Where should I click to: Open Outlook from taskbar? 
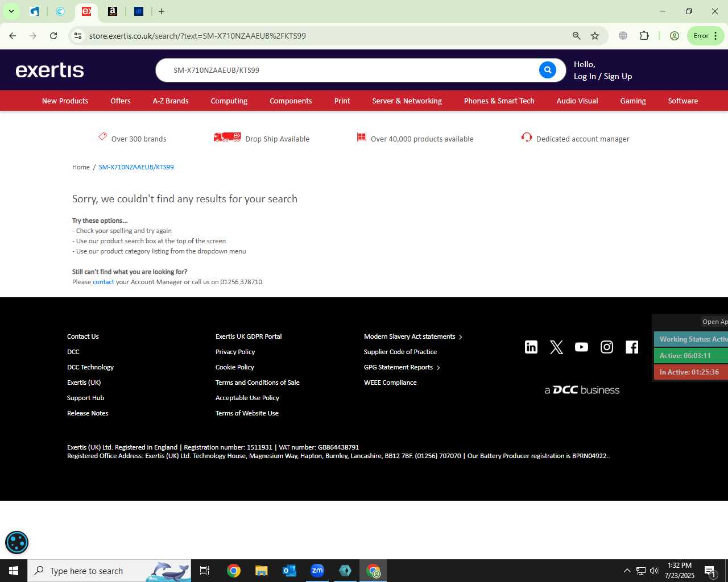[289, 571]
